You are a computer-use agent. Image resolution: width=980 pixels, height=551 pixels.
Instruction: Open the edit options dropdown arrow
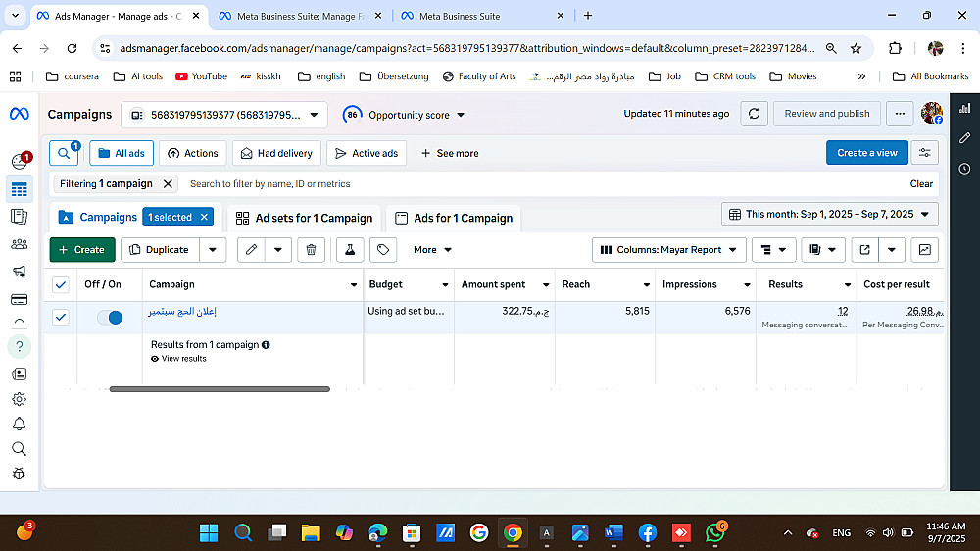click(278, 250)
